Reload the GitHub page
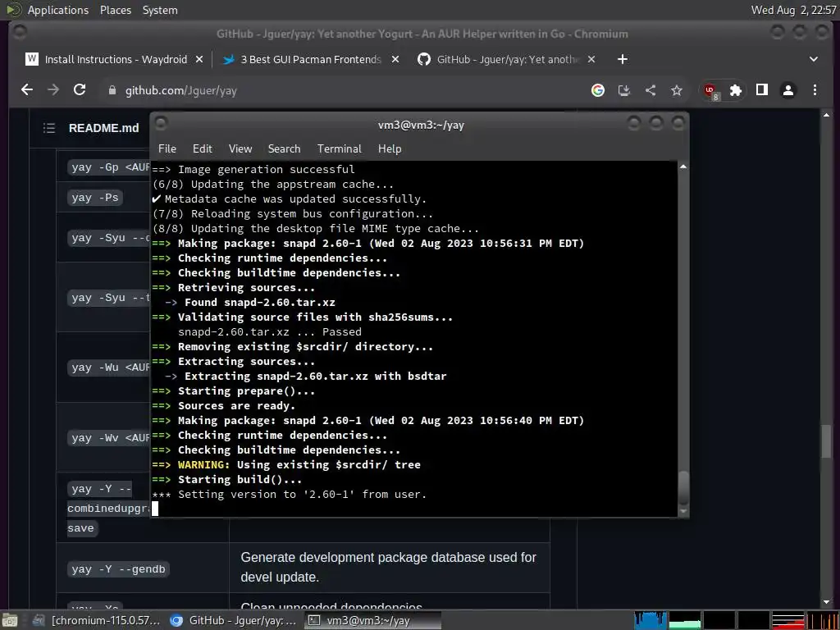This screenshot has width=840, height=630. [x=80, y=90]
